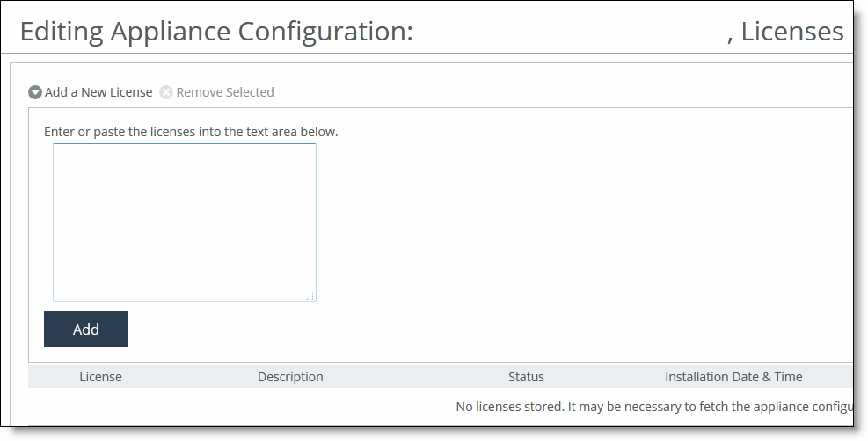This screenshot has height=441, width=868.
Task: Select the Licenses word in page title
Action: click(x=792, y=32)
